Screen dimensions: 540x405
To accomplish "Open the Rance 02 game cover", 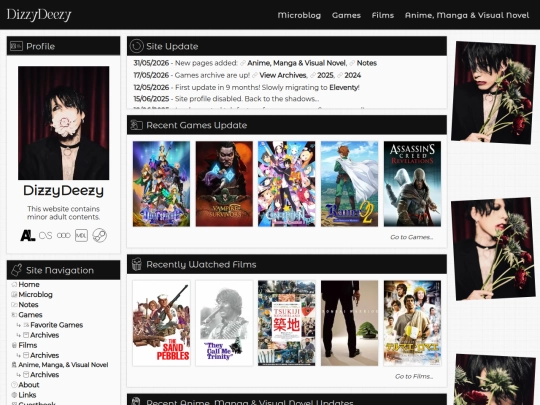I will pos(349,184).
